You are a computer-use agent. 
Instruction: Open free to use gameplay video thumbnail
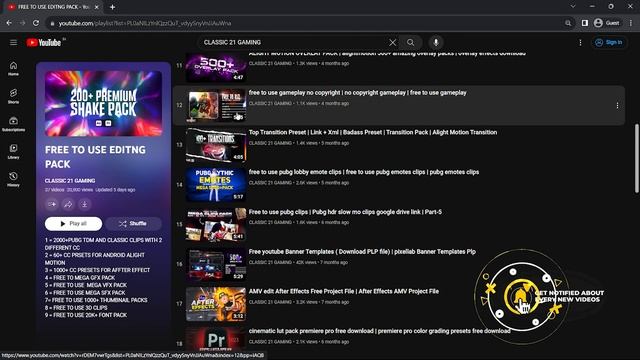(x=216, y=106)
